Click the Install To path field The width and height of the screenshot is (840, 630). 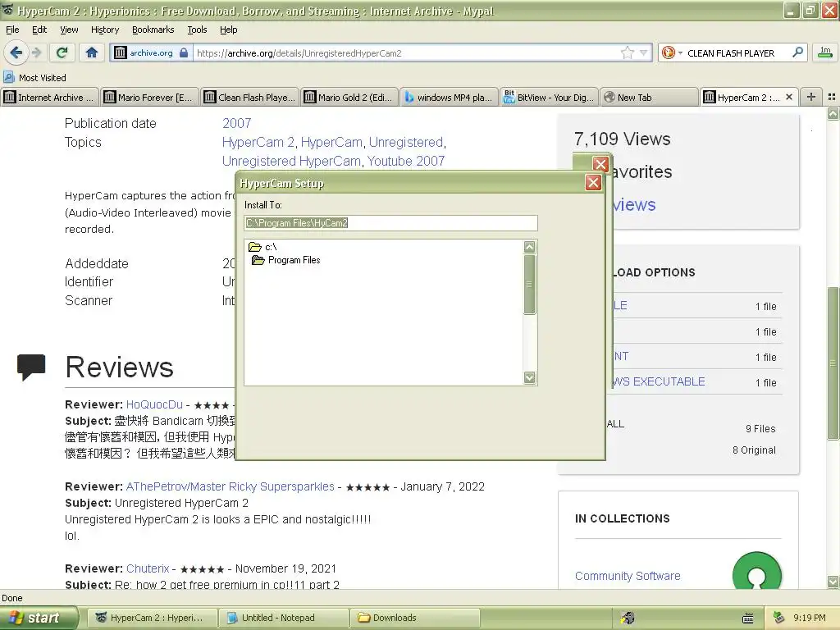(x=390, y=223)
